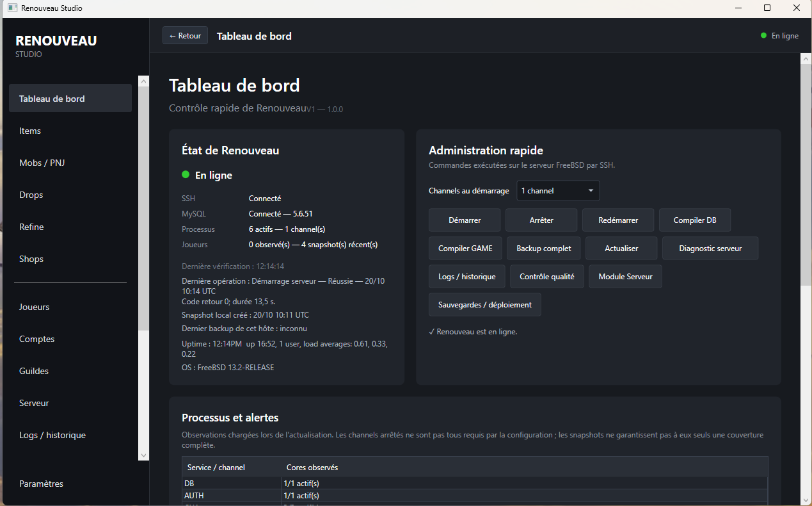Click the main content scrollbar down arrow

point(806,500)
